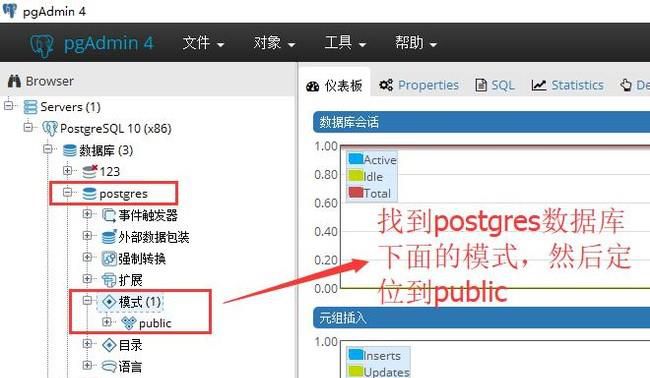Collapse the Servers (1) node
Image resolution: width=650 pixels, height=378 pixels.
pos(8,106)
